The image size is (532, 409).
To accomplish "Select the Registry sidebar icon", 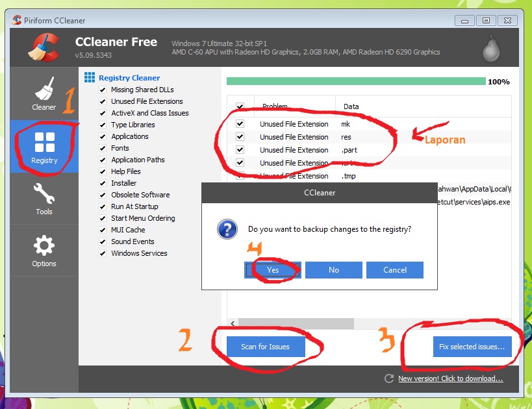I will point(44,142).
